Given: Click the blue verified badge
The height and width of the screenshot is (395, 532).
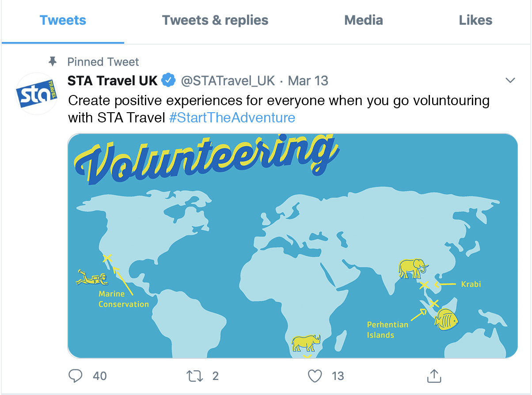Looking at the screenshot, I should point(168,81).
